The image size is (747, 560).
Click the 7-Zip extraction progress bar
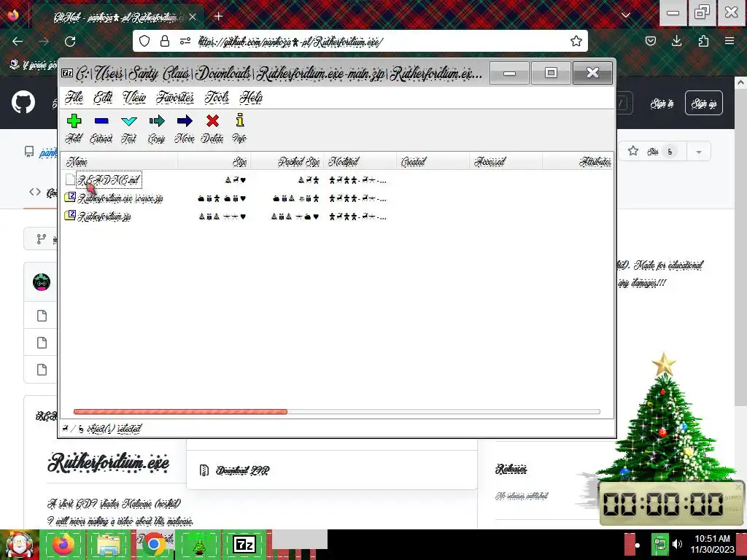point(337,411)
